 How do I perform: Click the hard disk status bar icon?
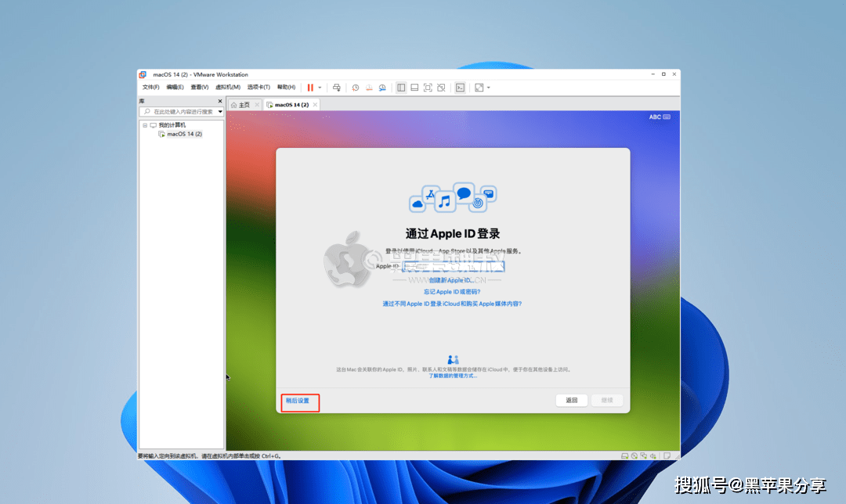[x=624, y=456]
